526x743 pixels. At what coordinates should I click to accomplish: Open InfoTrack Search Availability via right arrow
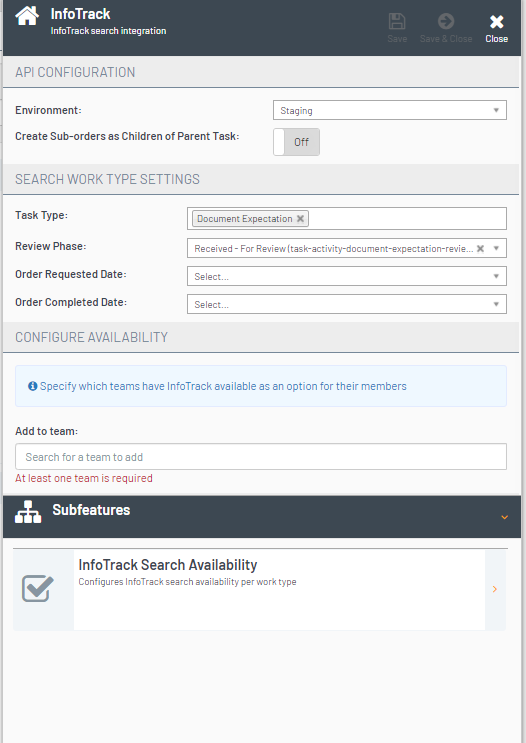pyautogui.click(x=495, y=589)
